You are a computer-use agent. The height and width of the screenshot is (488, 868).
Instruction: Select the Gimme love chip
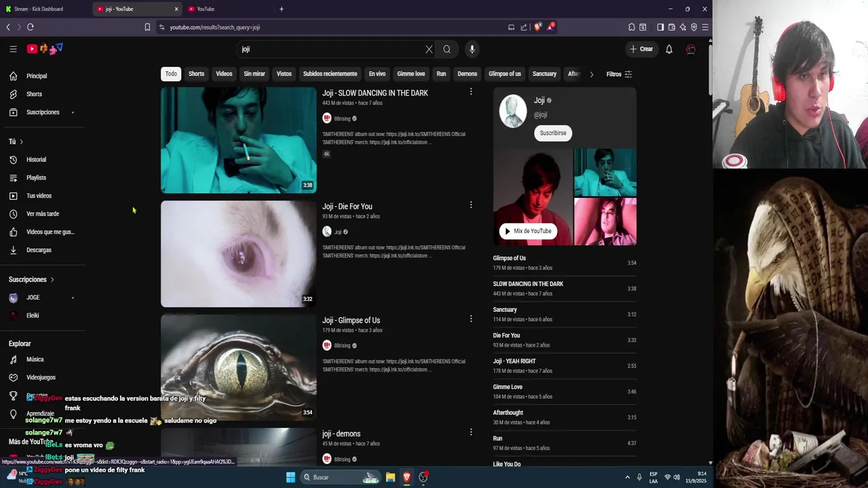click(411, 74)
